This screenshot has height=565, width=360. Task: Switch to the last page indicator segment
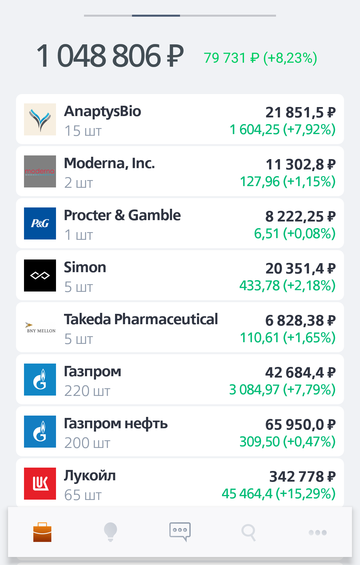[x=228, y=15]
